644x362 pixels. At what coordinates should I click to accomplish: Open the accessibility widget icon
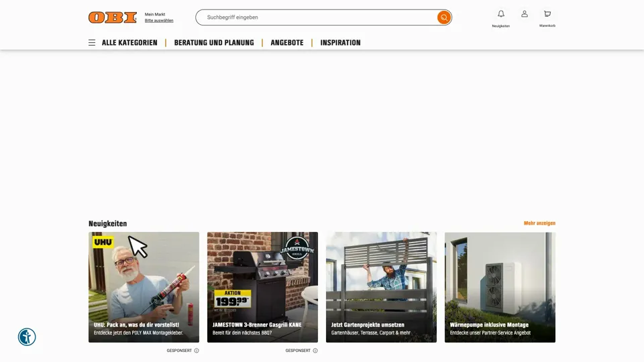coord(27,337)
